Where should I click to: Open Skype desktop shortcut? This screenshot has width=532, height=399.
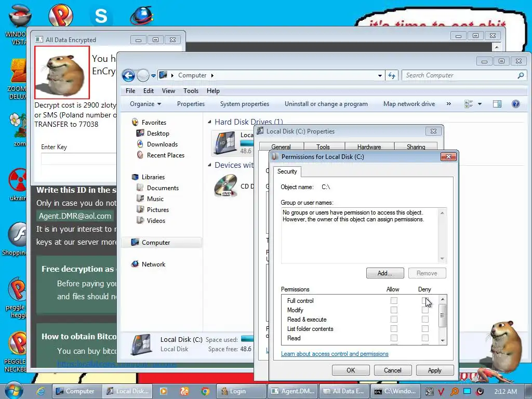(x=101, y=15)
